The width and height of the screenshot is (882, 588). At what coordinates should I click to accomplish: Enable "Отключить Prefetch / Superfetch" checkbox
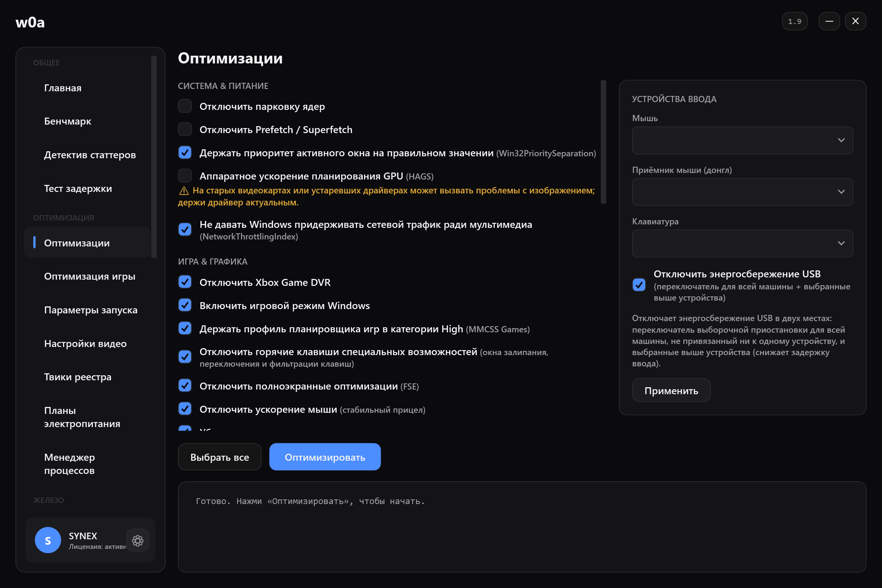tap(185, 129)
